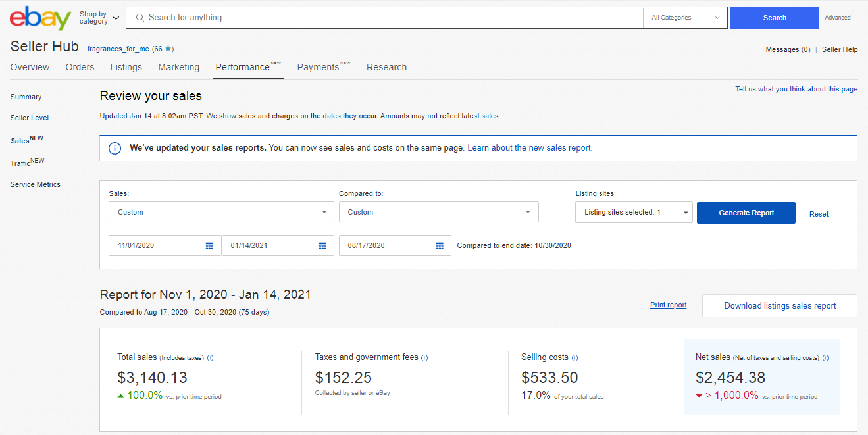Open the Print report link
Screen dimensions: 868x435
668,305
